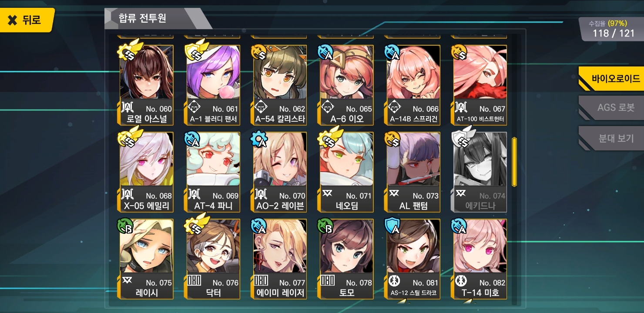Image resolution: width=644 pixels, height=313 pixels.
Task: Click the squad emblem icon on 닥터 No. 076
Action: 194,280
